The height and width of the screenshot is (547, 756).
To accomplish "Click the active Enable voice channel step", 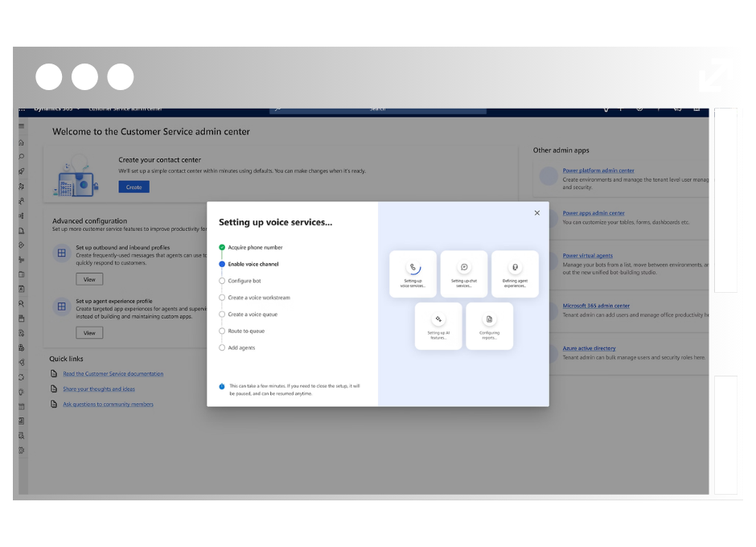I will coord(249,264).
